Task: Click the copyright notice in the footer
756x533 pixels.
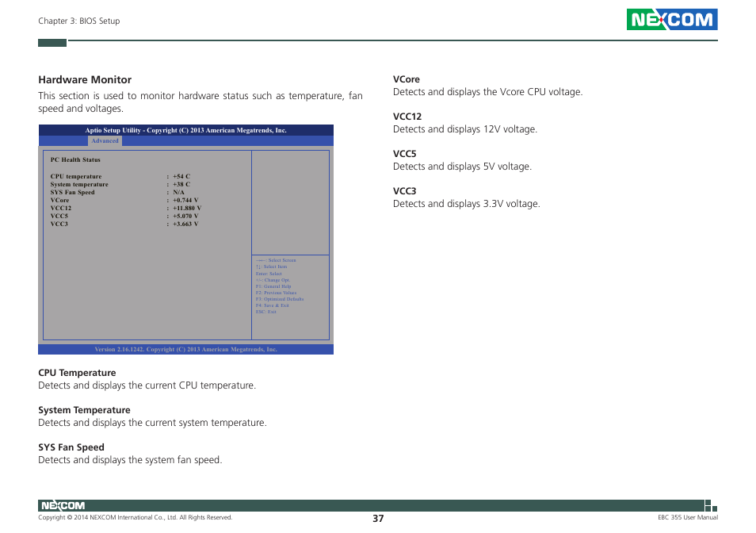Action: tap(136, 518)
